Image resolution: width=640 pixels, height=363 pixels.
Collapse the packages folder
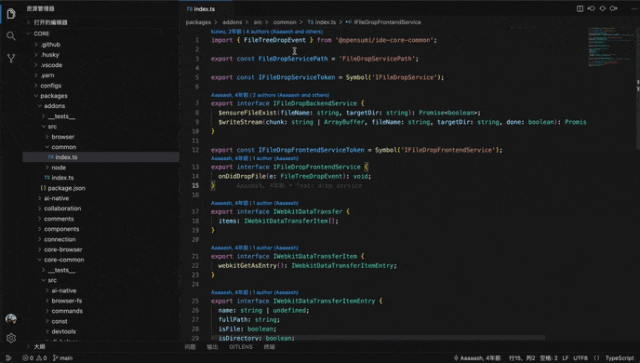(x=54, y=96)
